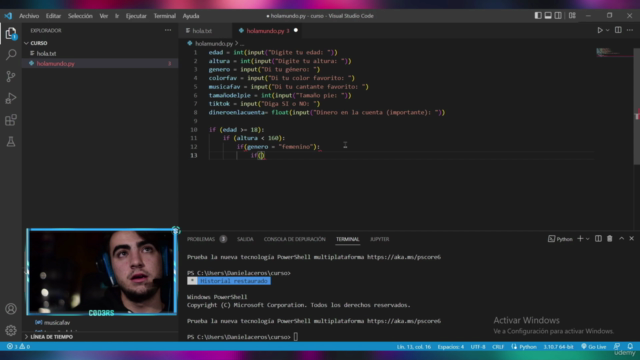Screen dimensions: 640x360
Task: Click the unsaved dot on holamundo.py tab
Action: pos(296,30)
